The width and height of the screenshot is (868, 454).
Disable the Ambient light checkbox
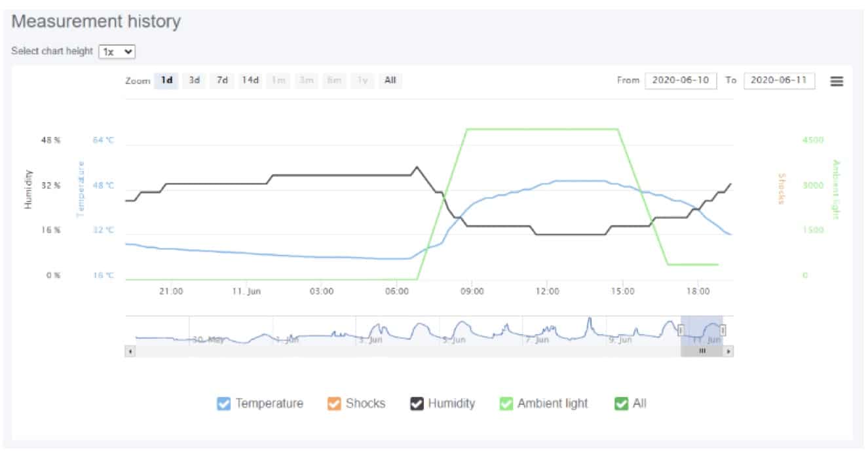[506, 404]
